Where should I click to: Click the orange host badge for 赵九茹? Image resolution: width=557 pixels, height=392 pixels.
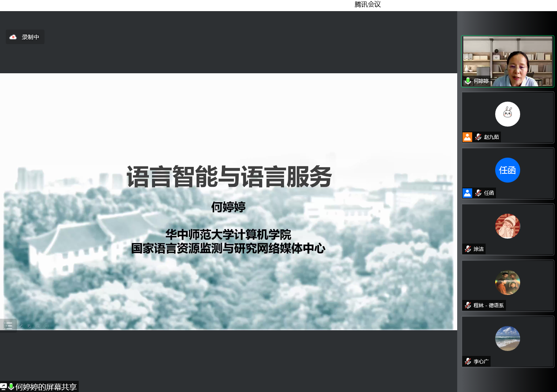tap(467, 137)
